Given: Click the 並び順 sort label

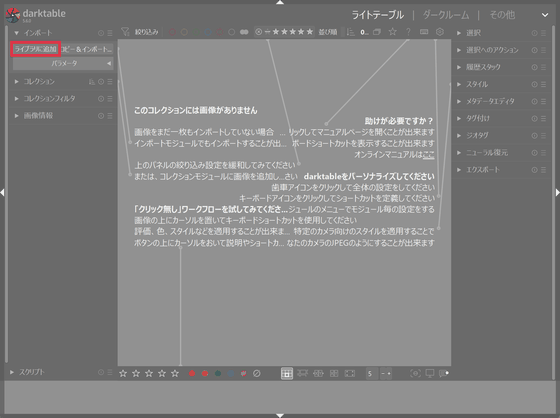Looking at the screenshot, I should pyautogui.click(x=328, y=32).
